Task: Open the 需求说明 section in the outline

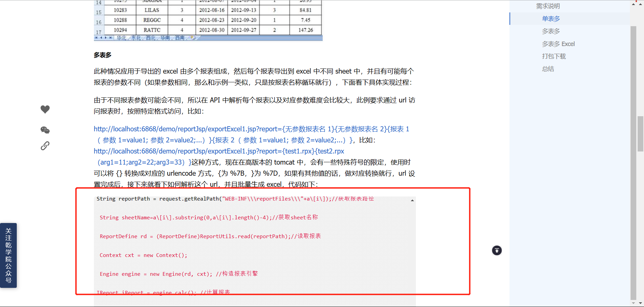Action: (x=548, y=6)
